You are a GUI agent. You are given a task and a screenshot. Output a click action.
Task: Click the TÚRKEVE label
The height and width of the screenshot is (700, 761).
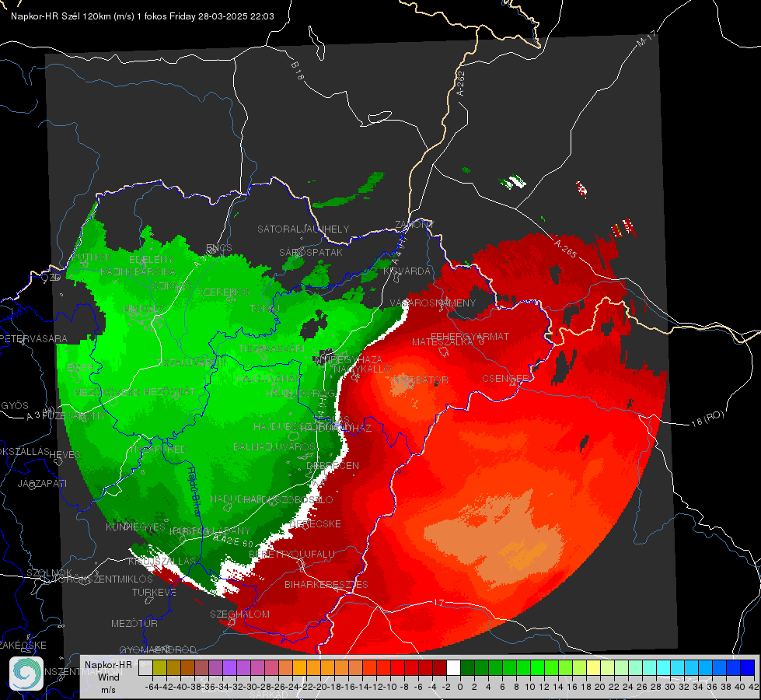pos(155,592)
